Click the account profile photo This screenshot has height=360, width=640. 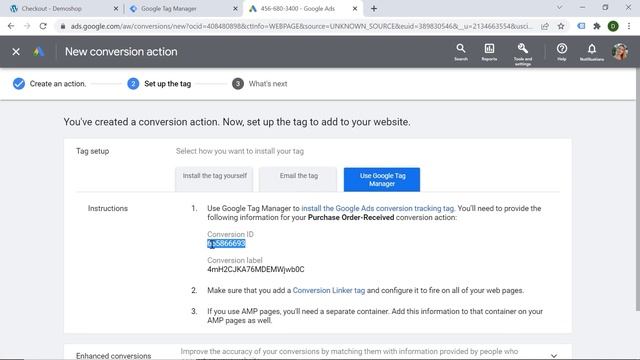pos(620,52)
